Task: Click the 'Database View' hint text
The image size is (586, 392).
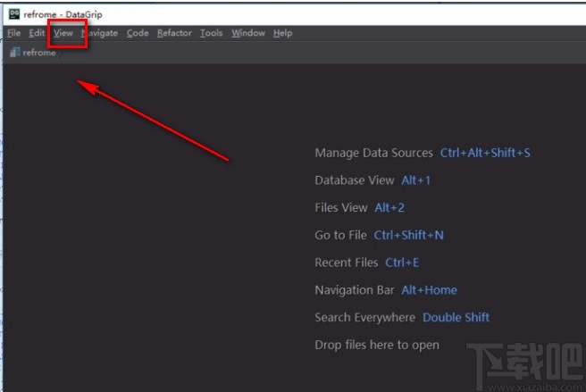Action: (x=355, y=180)
